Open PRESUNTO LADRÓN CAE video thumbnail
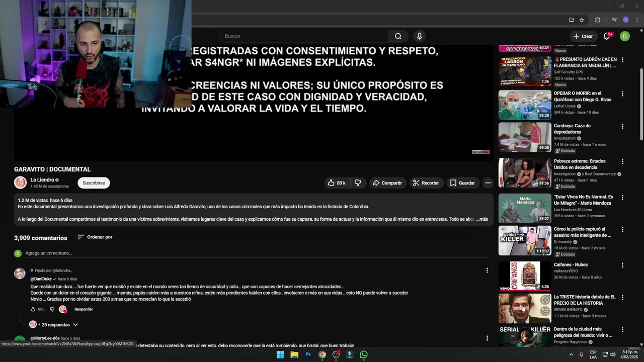 (525, 71)
